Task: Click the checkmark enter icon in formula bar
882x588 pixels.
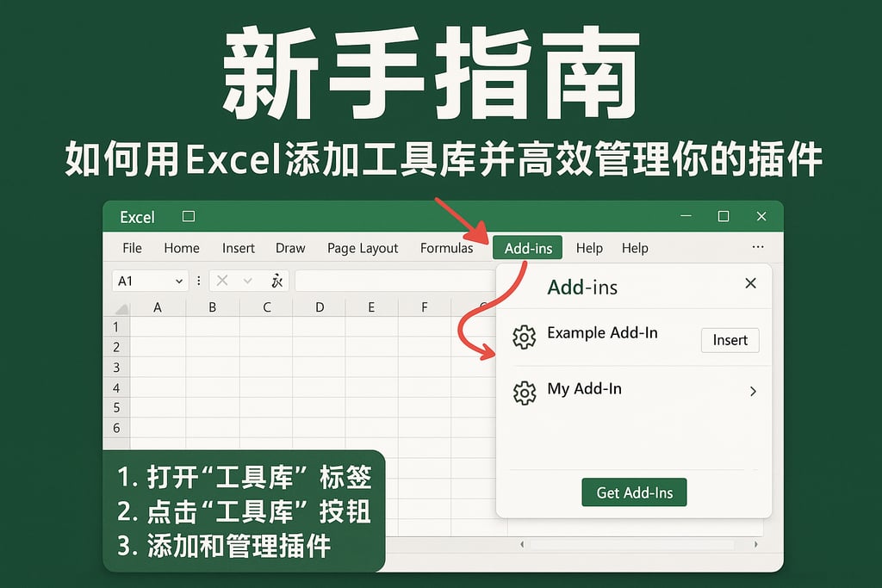Action: 248,280
